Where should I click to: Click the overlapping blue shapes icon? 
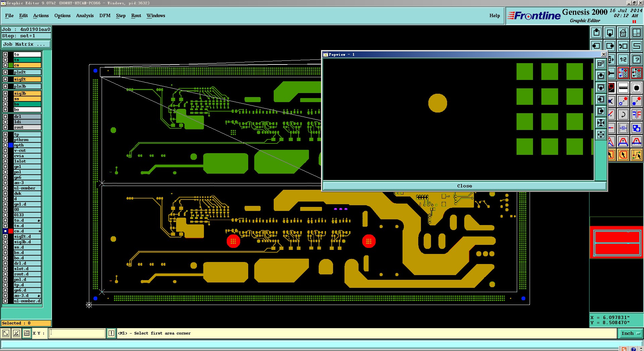point(637,128)
